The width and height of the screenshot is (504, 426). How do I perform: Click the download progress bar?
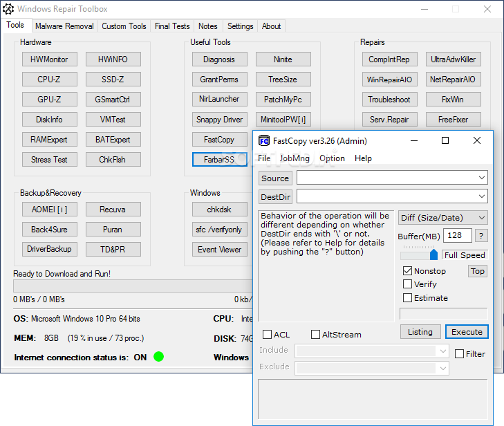pos(133,286)
